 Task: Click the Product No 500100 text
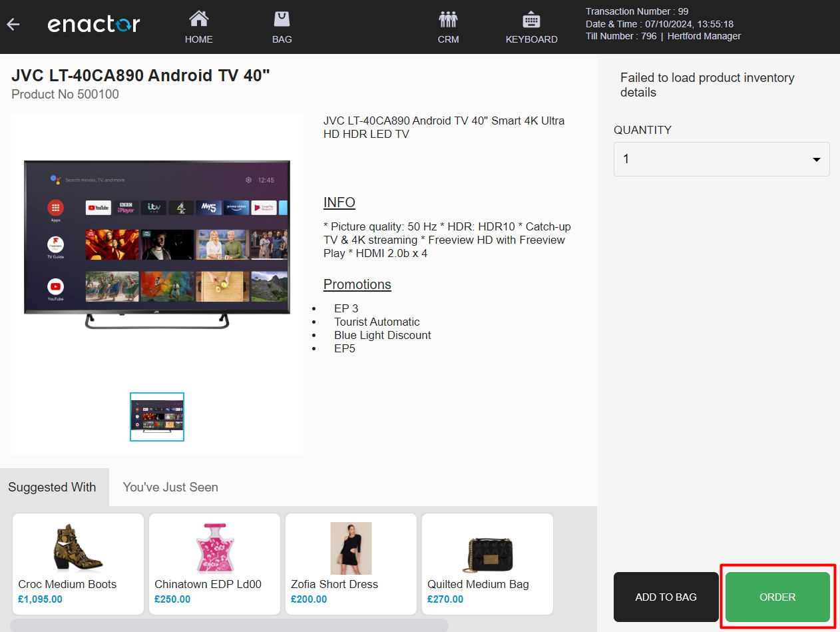(65, 95)
